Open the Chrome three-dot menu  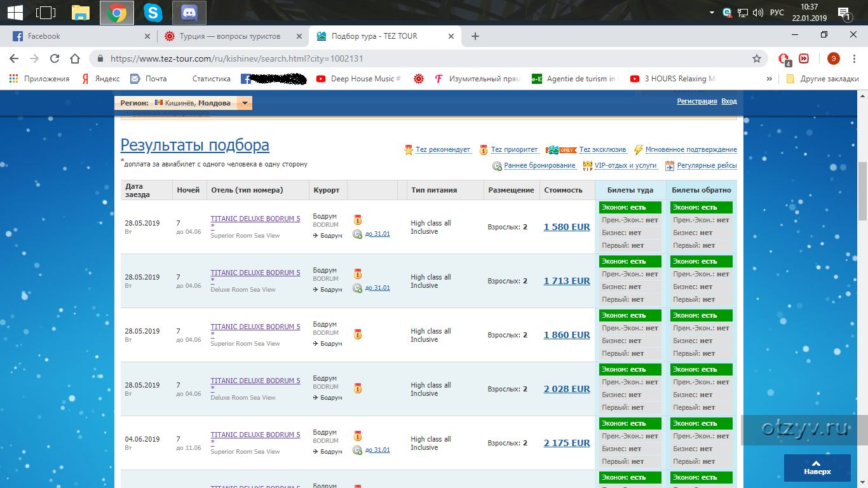[x=855, y=58]
